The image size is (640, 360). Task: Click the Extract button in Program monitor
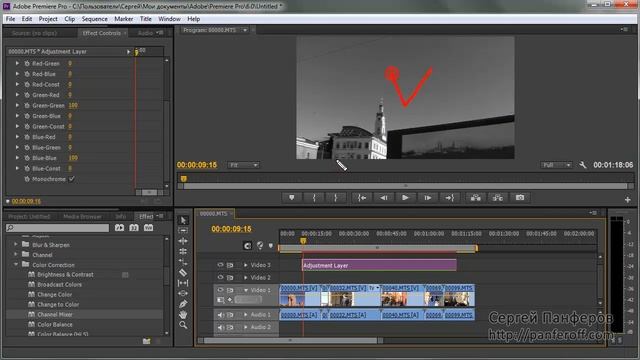[498, 198]
